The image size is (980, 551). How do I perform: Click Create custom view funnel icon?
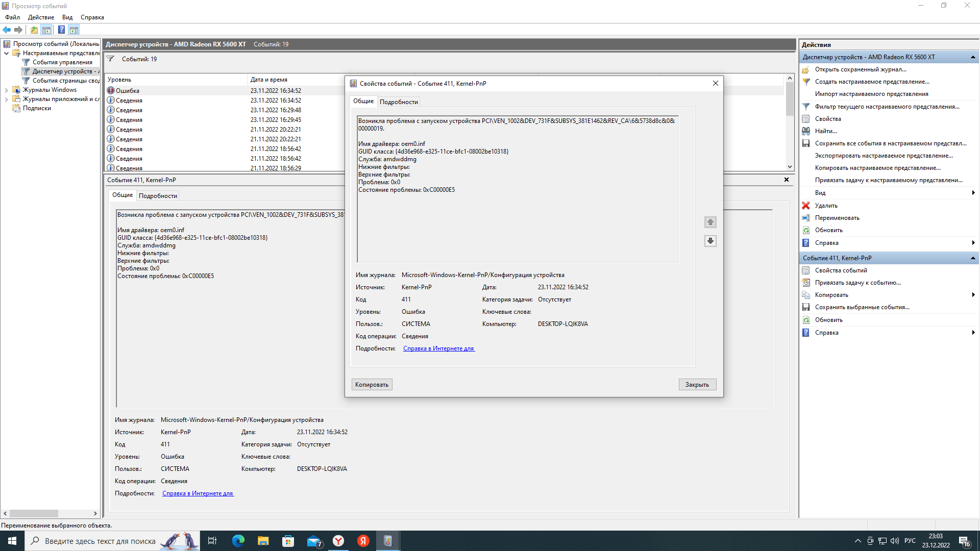click(806, 82)
